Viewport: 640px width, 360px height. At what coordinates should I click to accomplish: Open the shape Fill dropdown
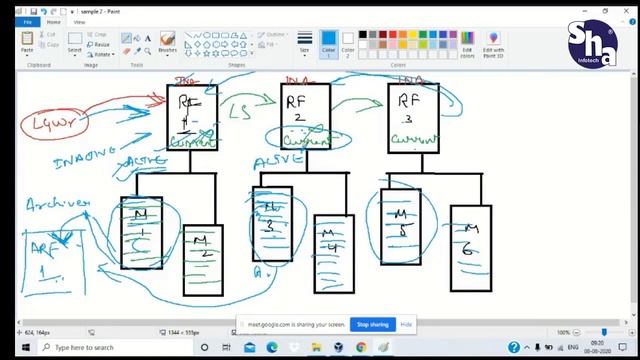269,44
